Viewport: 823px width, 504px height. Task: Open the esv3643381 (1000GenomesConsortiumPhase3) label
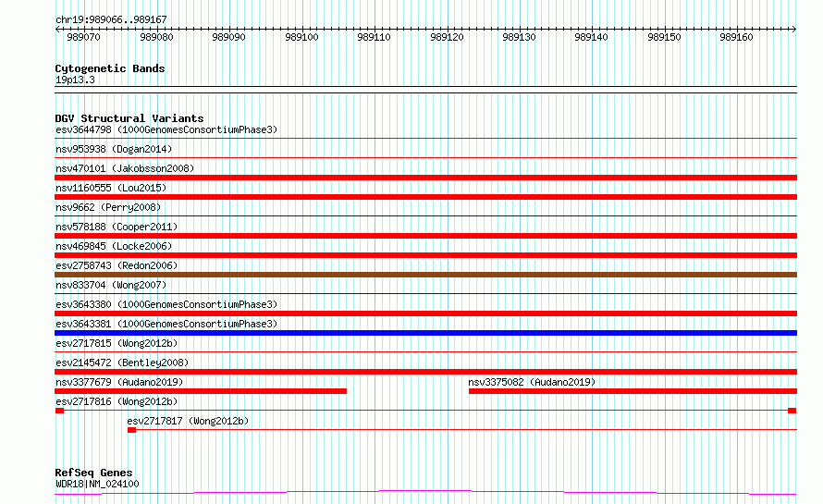click(x=166, y=324)
